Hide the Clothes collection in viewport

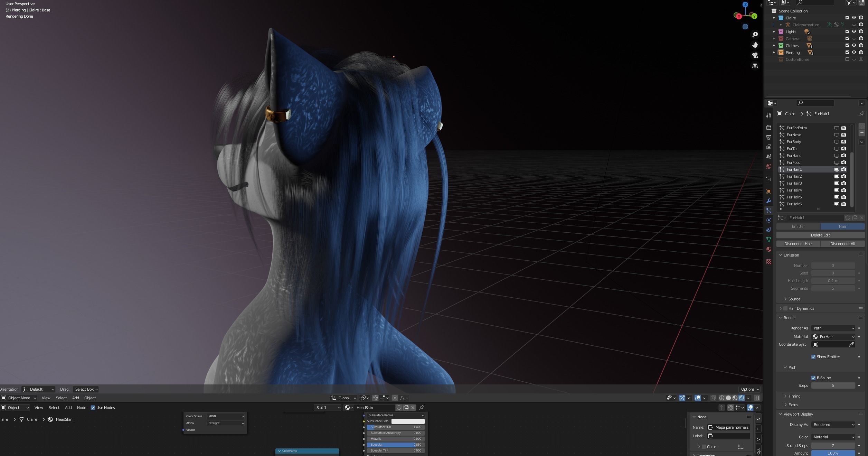tap(854, 46)
